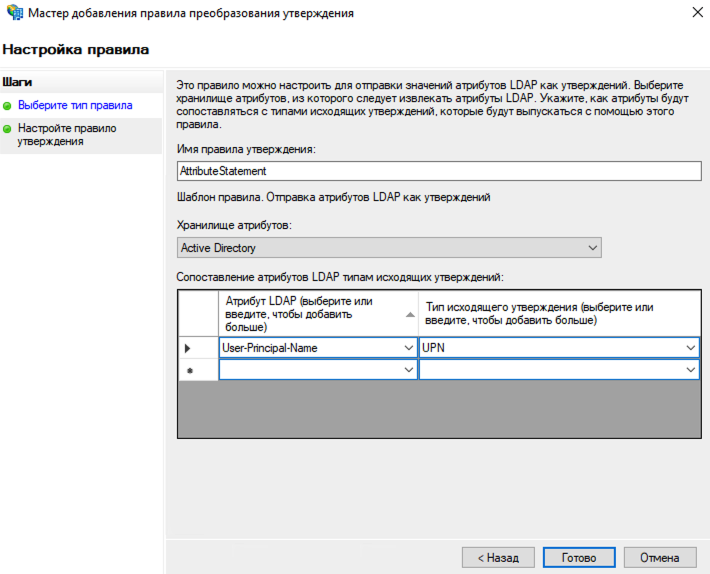
Task: Focus the "Имя правила утверждения" text field
Action: [x=438, y=171]
